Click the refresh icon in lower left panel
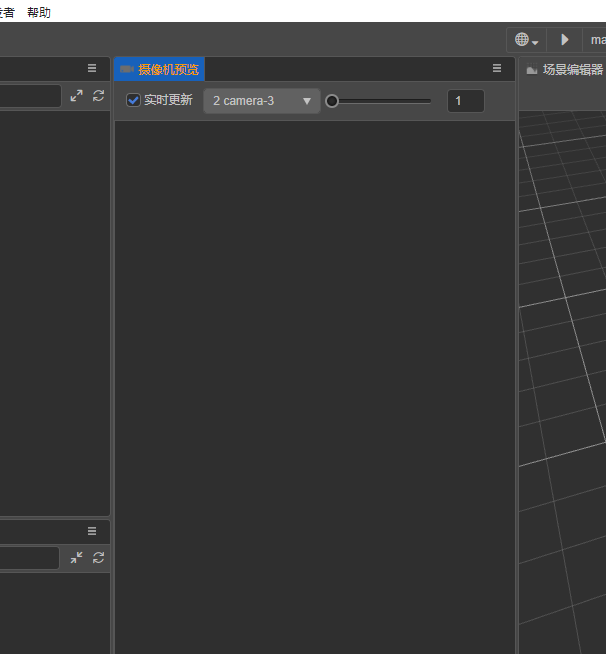 click(x=98, y=558)
